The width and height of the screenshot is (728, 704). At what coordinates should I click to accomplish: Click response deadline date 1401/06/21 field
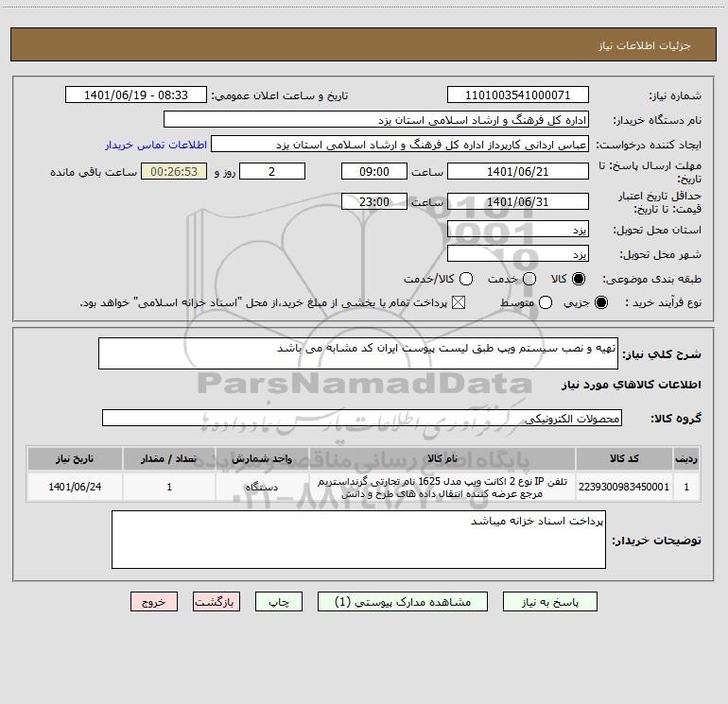coord(518,171)
